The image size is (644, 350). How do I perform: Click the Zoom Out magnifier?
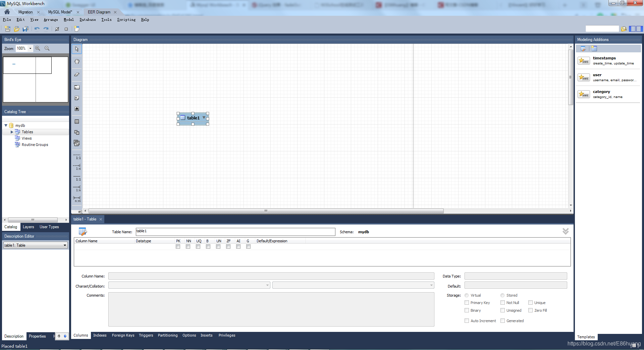[47, 48]
